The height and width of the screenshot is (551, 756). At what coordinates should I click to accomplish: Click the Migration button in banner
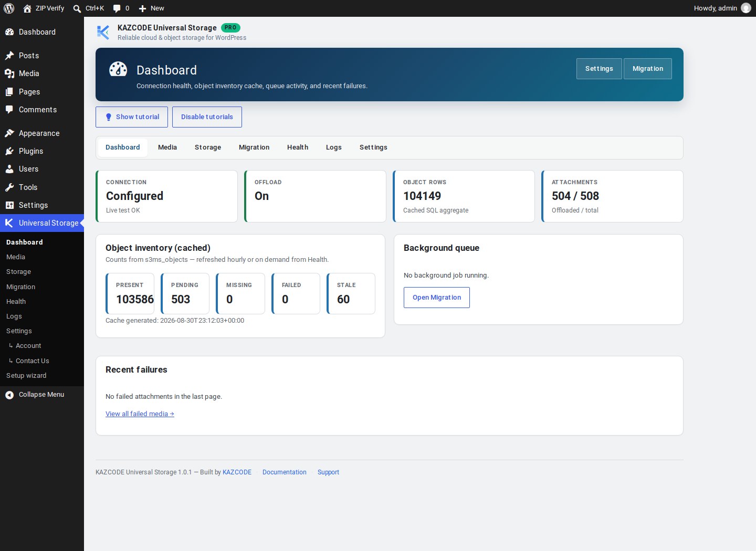coord(648,69)
